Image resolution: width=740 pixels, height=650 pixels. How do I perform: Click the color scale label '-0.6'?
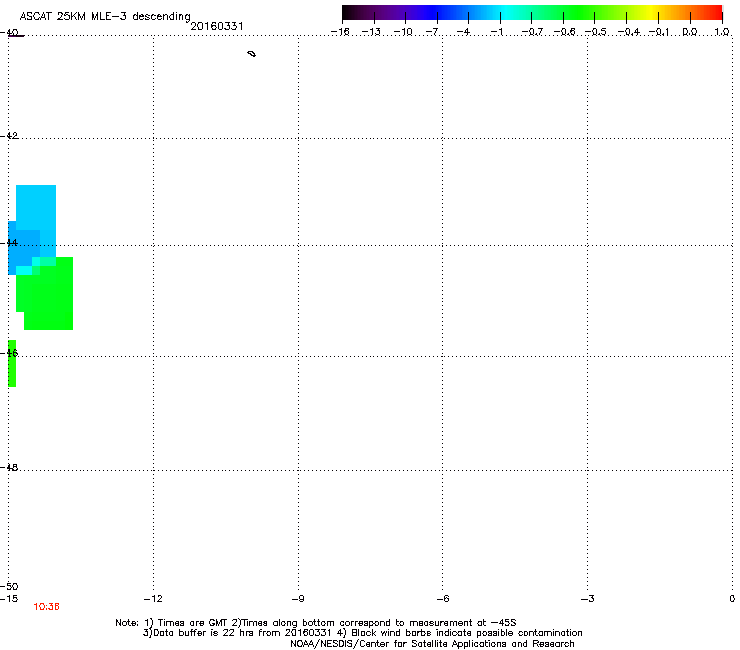pyautogui.click(x=564, y=32)
